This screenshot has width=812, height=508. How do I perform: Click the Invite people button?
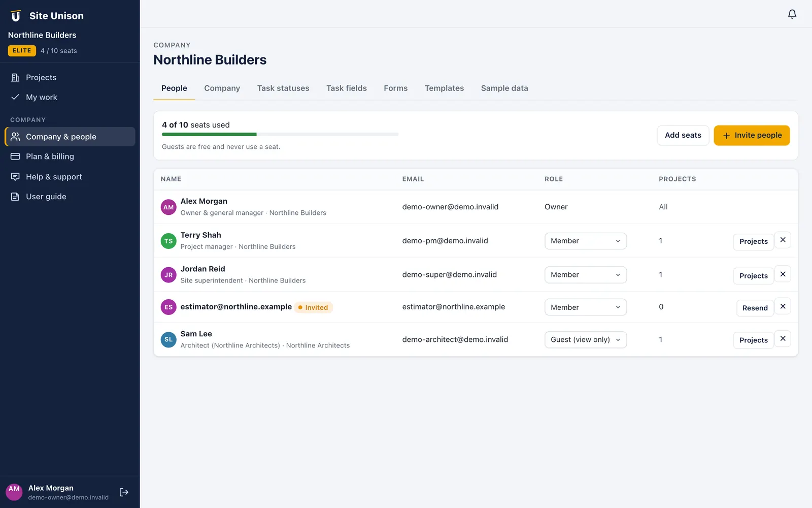tap(752, 135)
